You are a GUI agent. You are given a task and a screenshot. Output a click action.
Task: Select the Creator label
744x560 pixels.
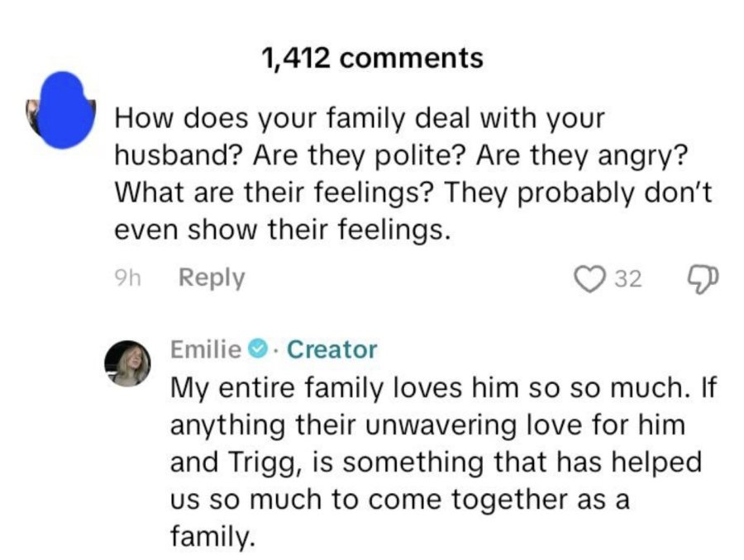332,349
